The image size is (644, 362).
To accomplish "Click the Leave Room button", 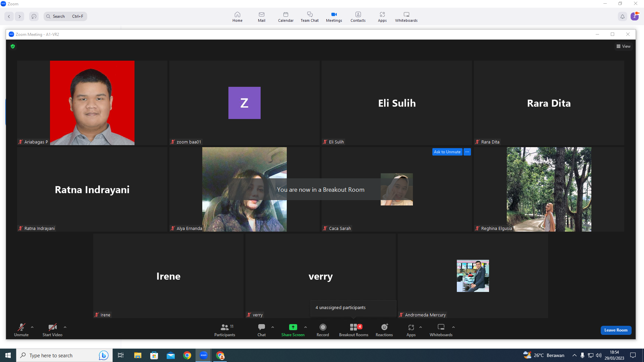I will 616,330.
